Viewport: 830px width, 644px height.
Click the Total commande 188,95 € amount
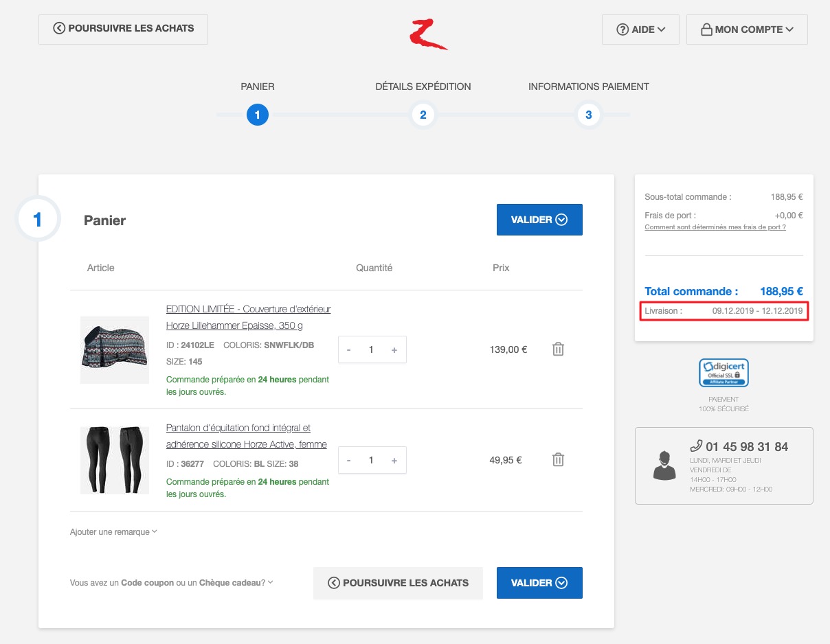coord(782,291)
